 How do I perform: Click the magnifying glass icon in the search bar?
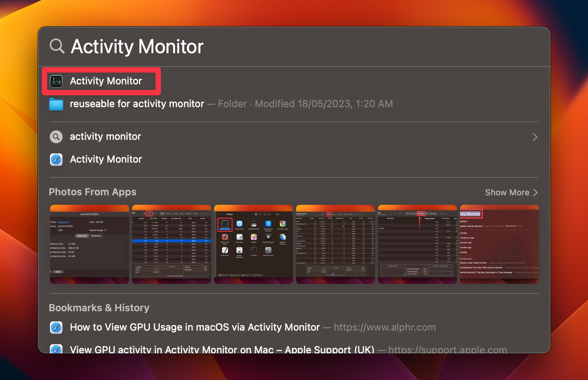click(56, 46)
